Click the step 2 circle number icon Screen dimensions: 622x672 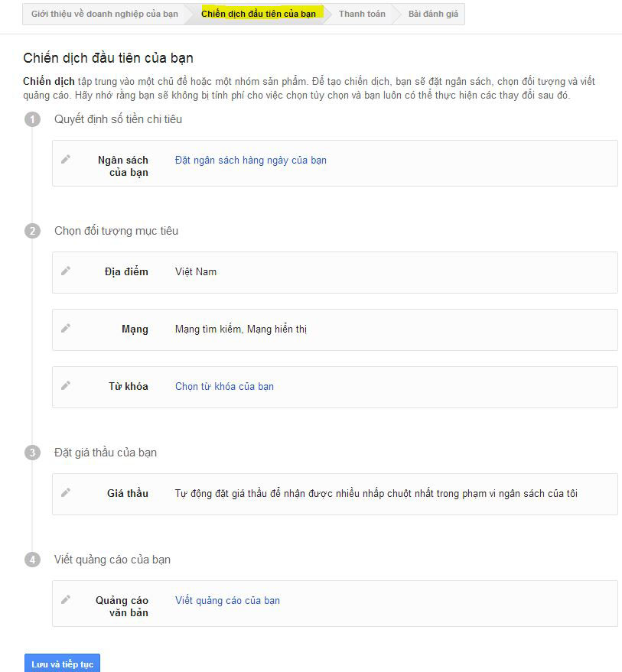pos(32,231)
